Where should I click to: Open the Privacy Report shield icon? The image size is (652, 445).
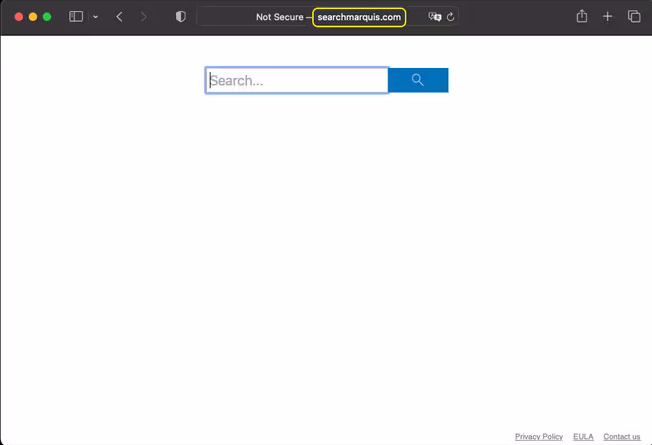tap(180, 17)
